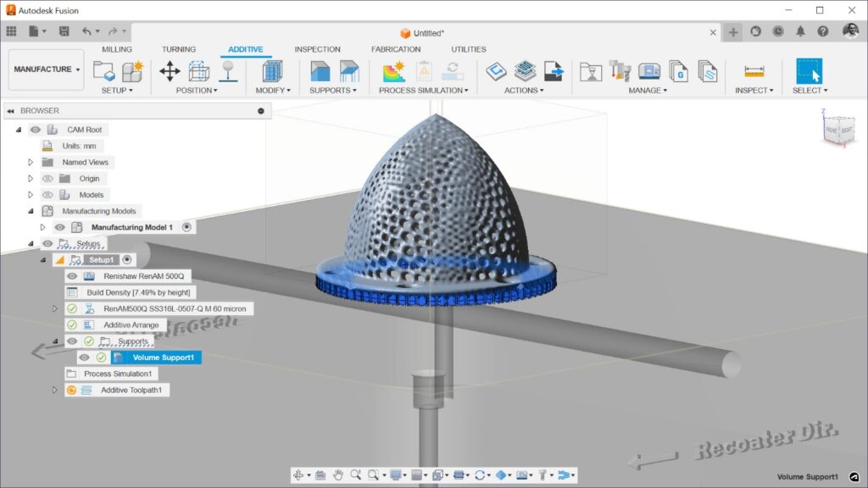Expand the Models node in the browser
The height and width of the screenshot is (488, 868).
pyautogui.click(x=31, y=195)
